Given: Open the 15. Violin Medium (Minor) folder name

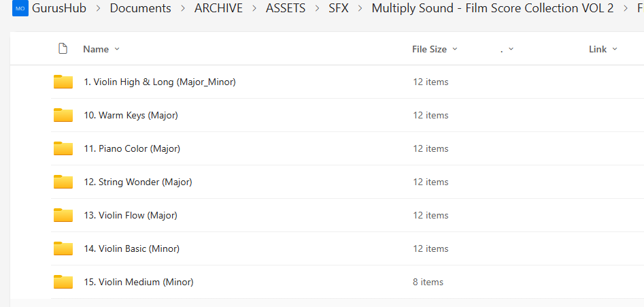Looking at the screenshot, I should 139,282.
